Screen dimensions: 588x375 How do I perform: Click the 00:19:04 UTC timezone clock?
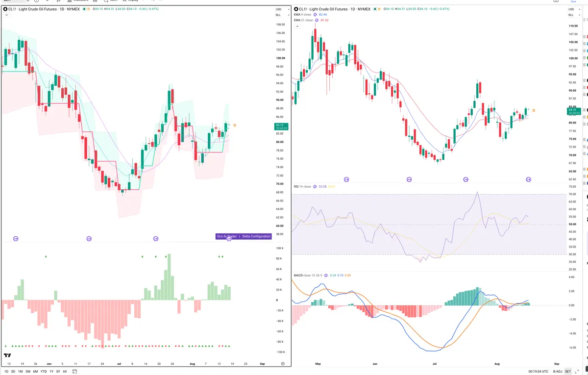(539, 372)
